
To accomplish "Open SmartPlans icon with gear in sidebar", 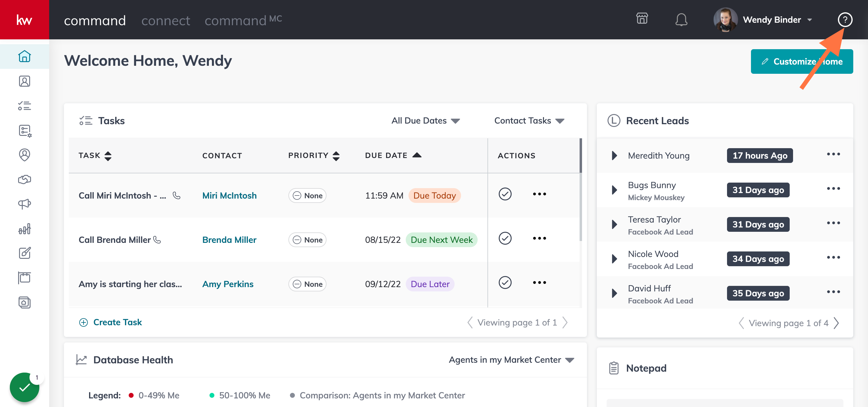I will click(x=25, y=131).
